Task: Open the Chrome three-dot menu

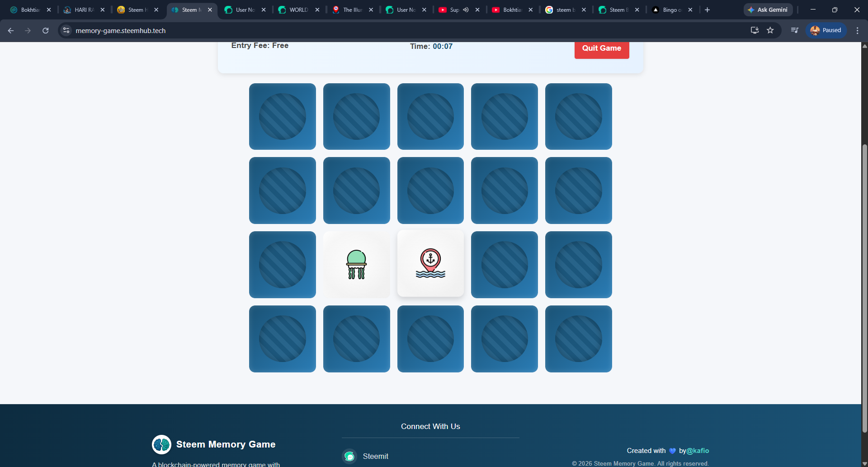Action: coord(858,30)
